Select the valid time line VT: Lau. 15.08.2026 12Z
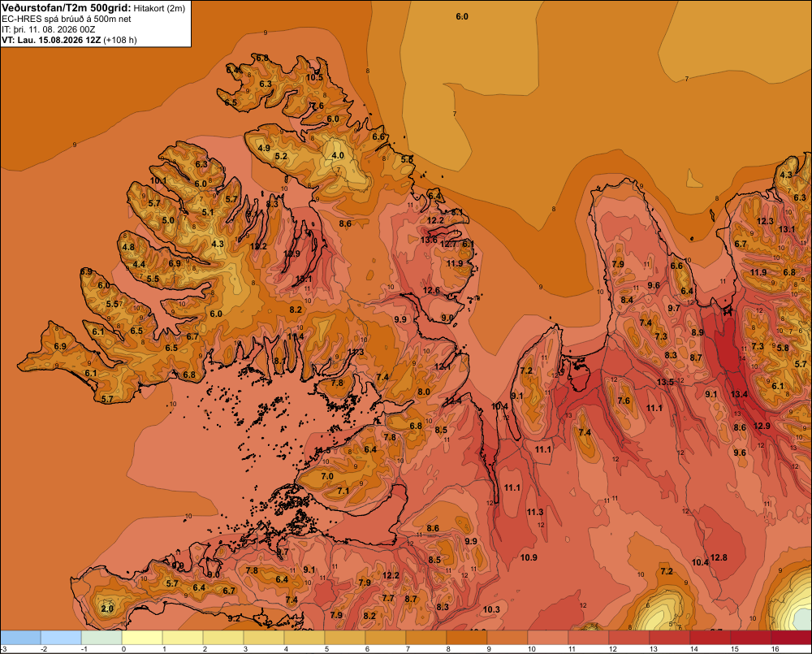 point(52,40)
